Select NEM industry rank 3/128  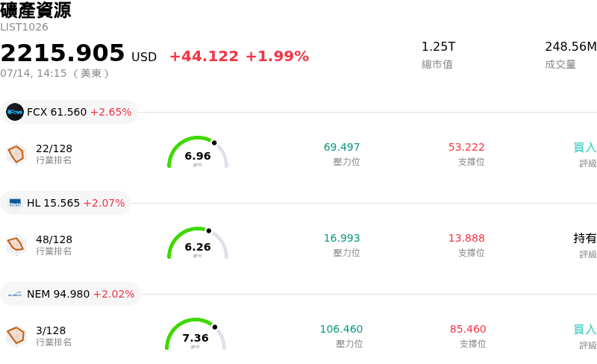click(51, 330)
